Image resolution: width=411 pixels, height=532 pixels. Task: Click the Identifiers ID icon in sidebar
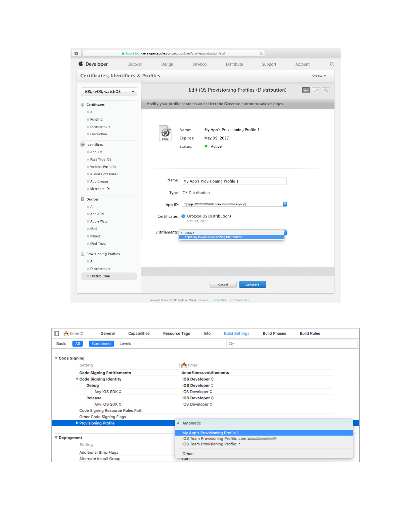click(x=82, y=145)
